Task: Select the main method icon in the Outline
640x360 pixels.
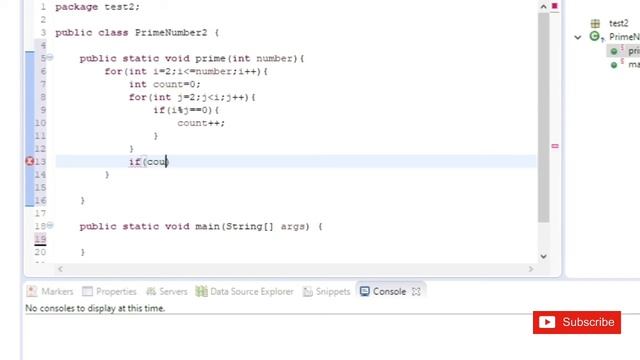Action: point(614,65)
